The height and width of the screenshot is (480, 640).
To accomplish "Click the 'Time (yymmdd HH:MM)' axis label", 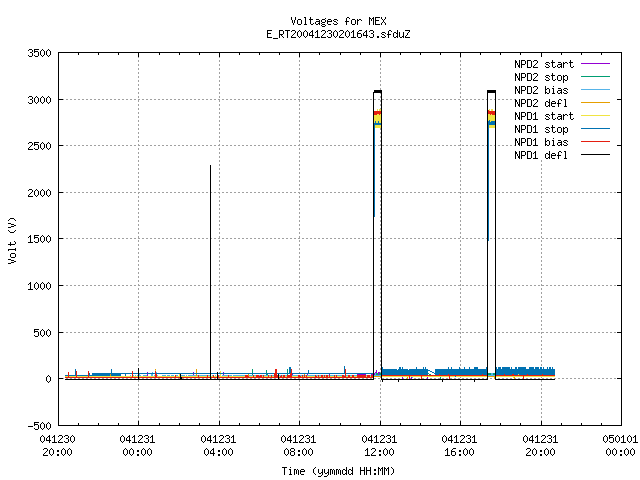I will click(x=338, y=471).
